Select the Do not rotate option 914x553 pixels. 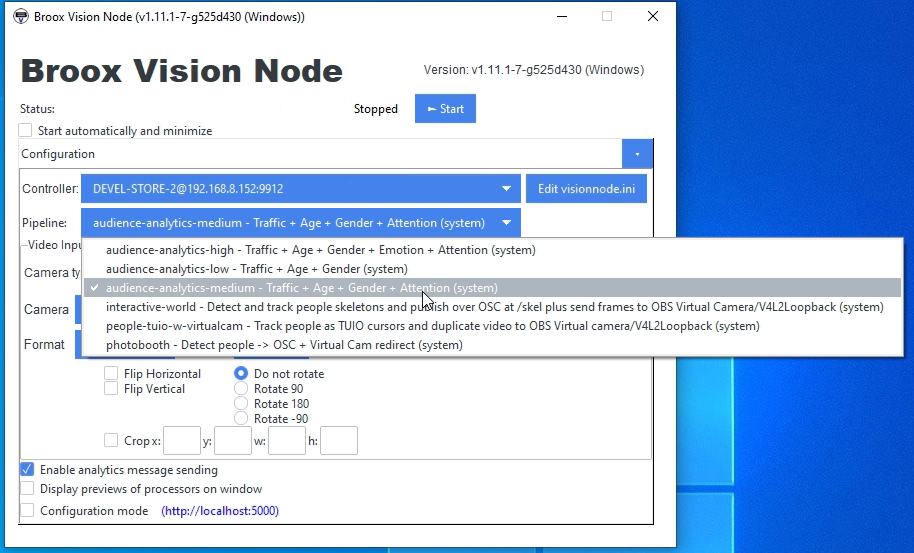tap(241, 373)
